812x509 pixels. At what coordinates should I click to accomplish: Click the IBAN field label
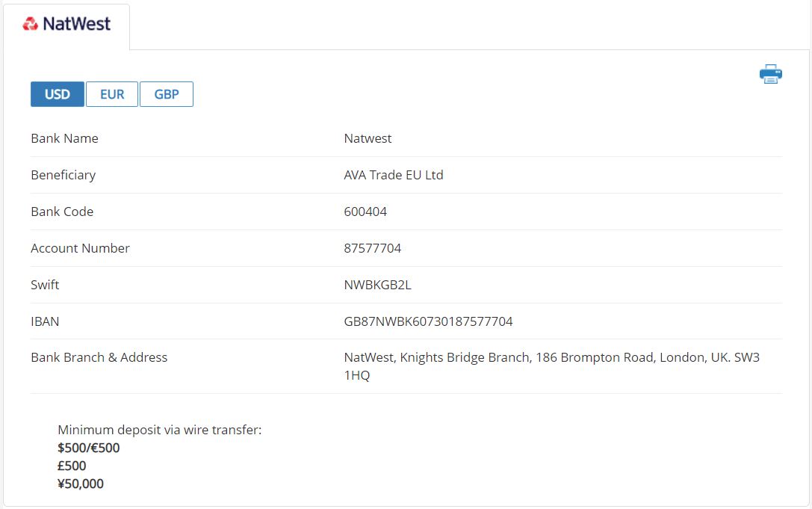coord(45,321)
